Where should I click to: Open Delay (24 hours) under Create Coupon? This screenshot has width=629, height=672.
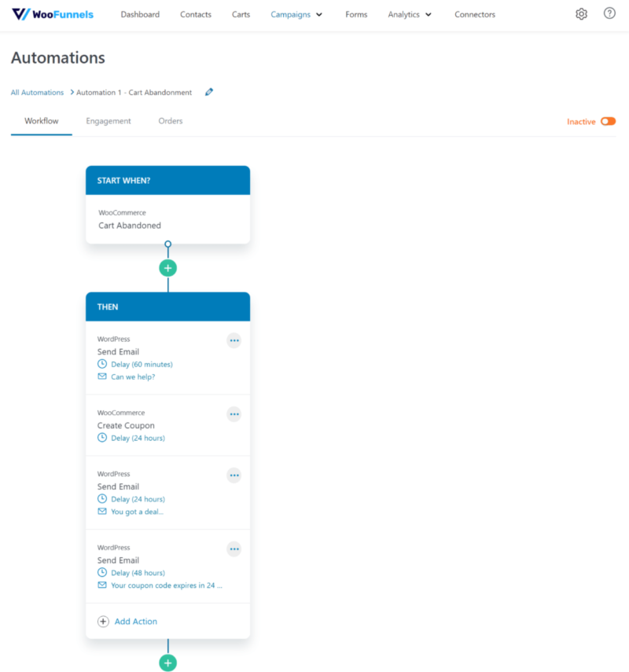138,438
